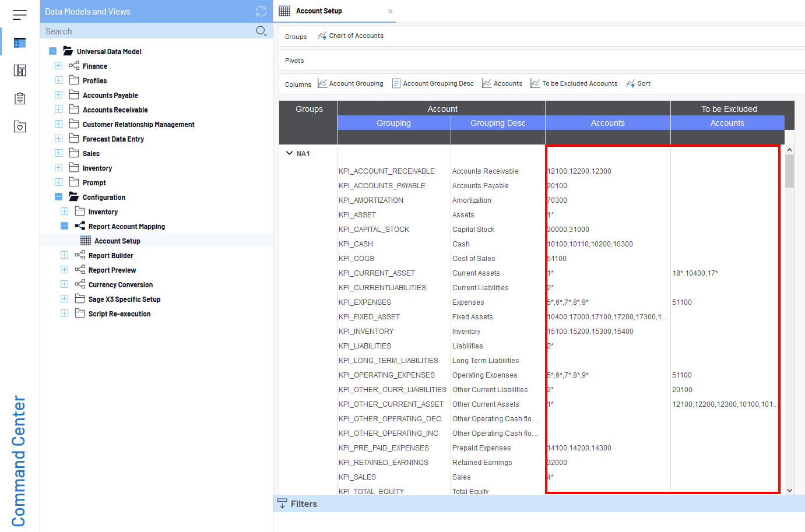Viewport: 805px width, 532px height.
Task: Expand the Finance tree node
Action: coord(58,66)
